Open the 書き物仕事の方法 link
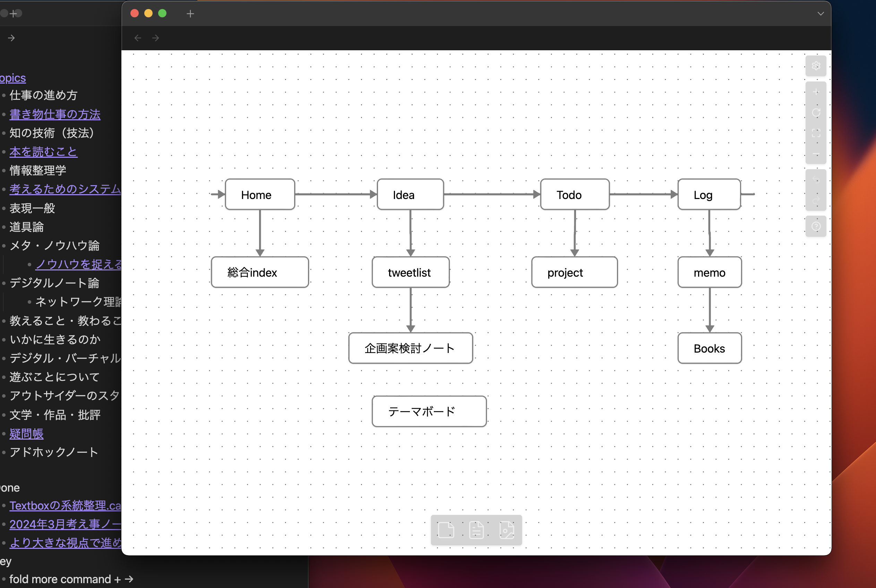 point(55,114)
